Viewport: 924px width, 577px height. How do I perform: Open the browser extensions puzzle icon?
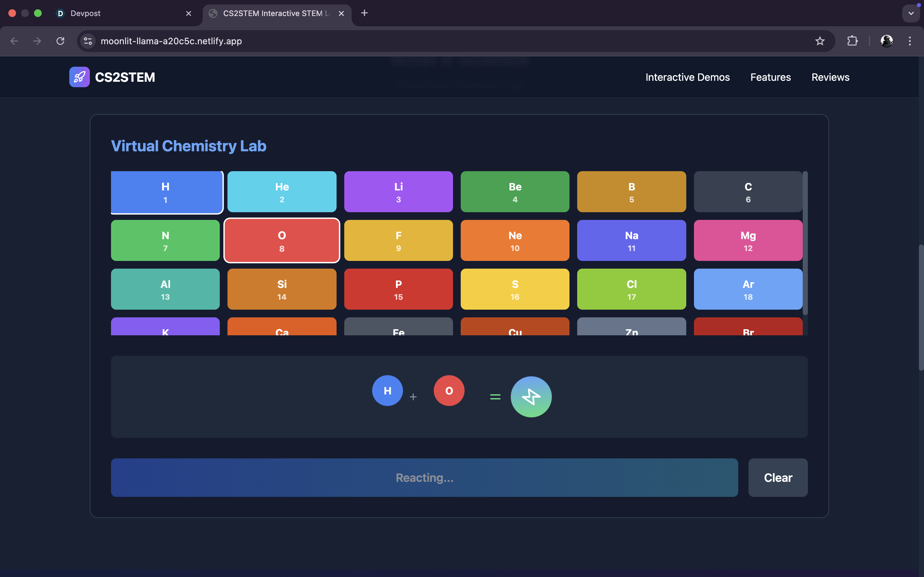pos(852,41)
